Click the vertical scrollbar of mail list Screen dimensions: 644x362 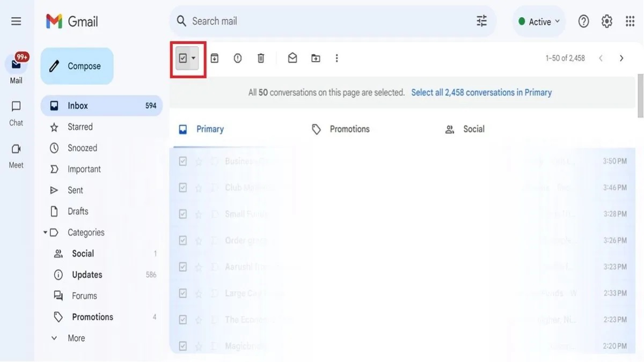640,97
